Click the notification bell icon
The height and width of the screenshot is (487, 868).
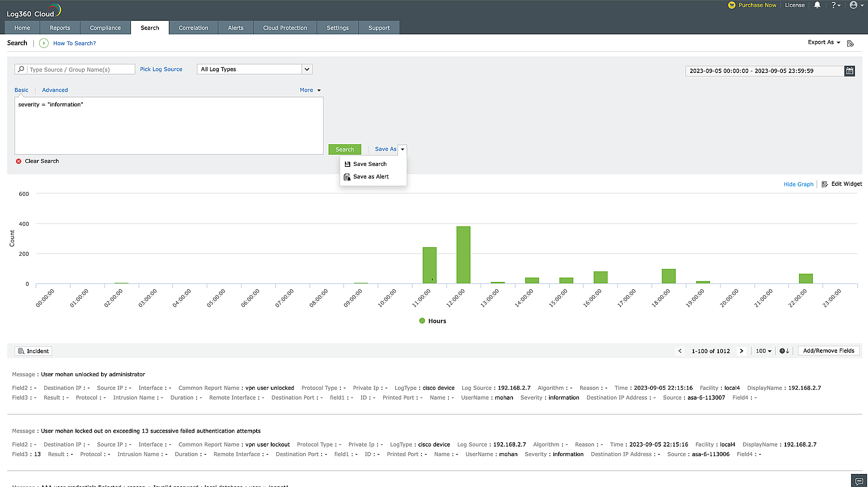click(x=817, y=5)
